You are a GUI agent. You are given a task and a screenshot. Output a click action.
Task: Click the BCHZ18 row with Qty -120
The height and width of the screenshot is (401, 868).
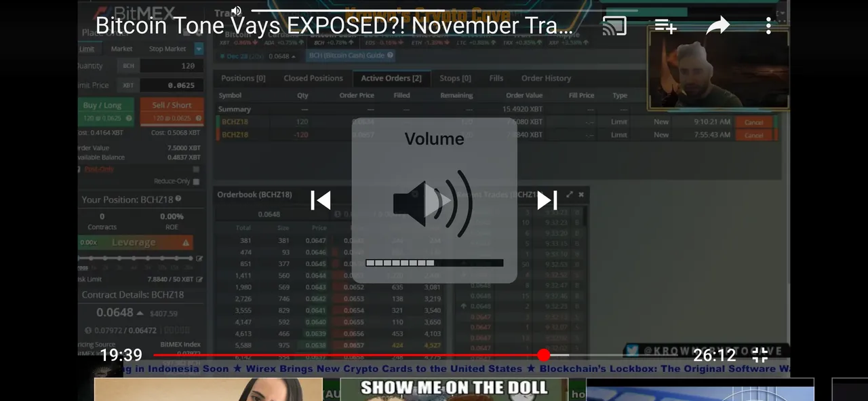click(x=497, y=135)
